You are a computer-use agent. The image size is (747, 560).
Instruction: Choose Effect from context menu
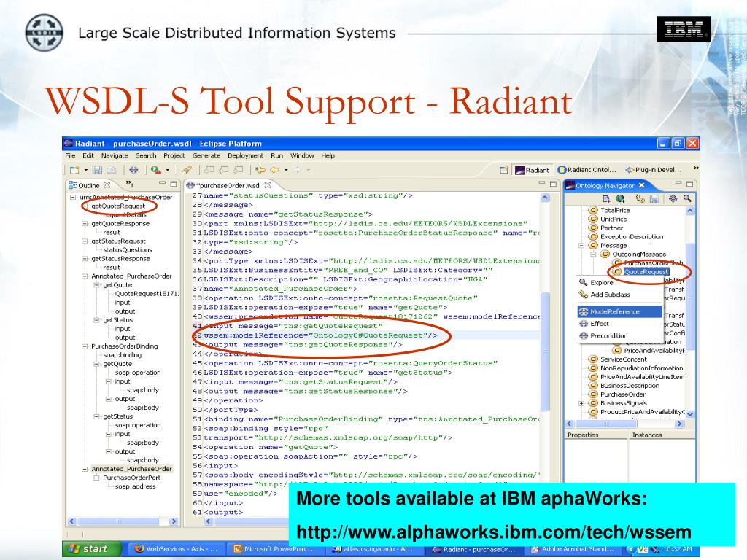[x=620, y=323]
